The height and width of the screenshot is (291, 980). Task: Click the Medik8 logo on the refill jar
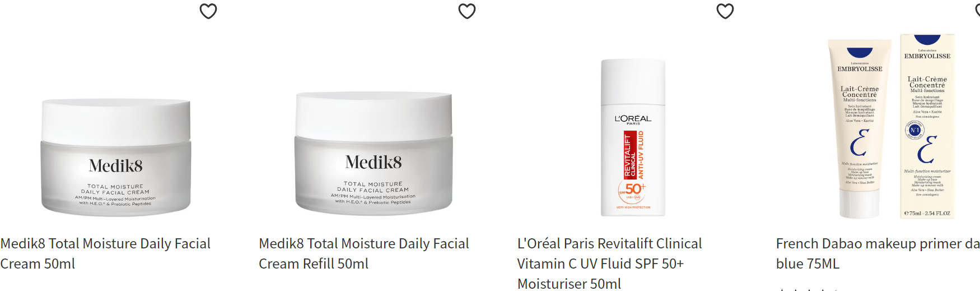click(374, 163)
